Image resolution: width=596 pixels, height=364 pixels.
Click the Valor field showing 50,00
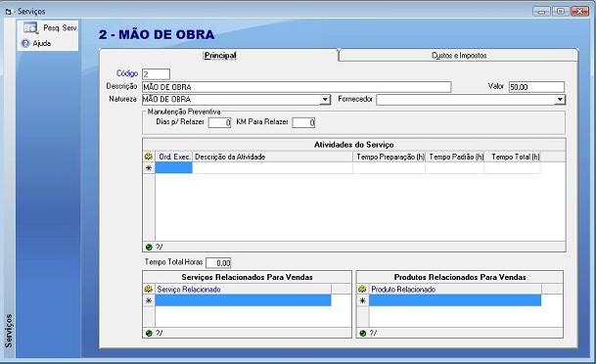point(536,87)
